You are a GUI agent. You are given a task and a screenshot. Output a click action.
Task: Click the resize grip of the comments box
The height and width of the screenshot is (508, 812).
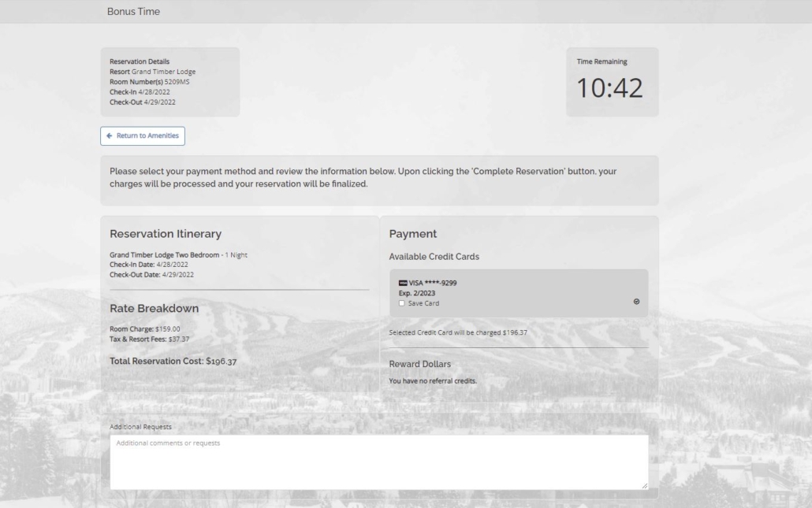pyautogui.click(x=645, y=486)
